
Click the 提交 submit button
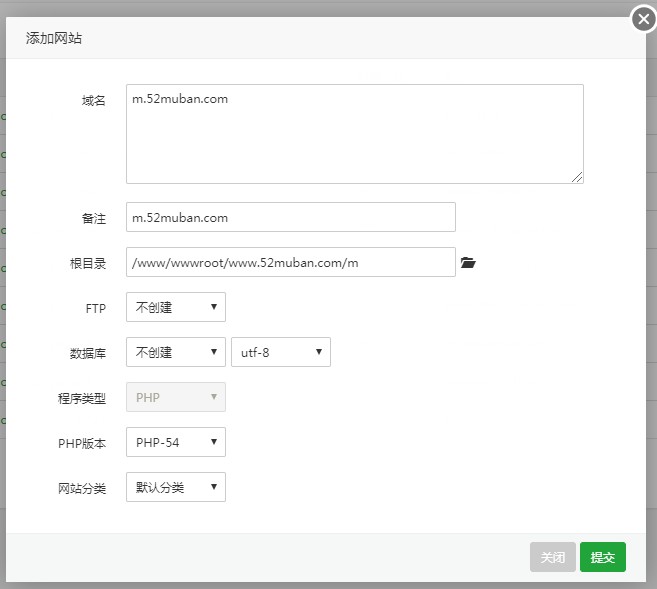point(603,557)
